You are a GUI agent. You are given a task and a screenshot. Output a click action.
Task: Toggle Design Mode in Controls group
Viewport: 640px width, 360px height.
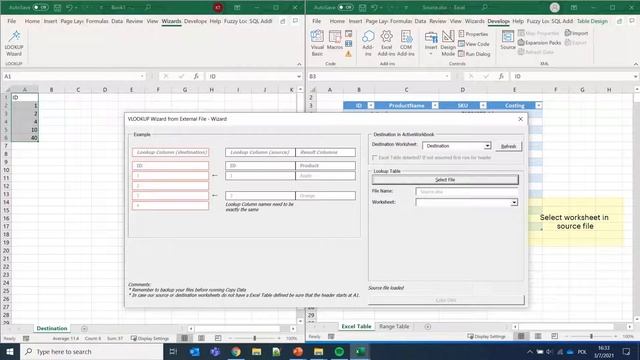(x=448, y=43)
